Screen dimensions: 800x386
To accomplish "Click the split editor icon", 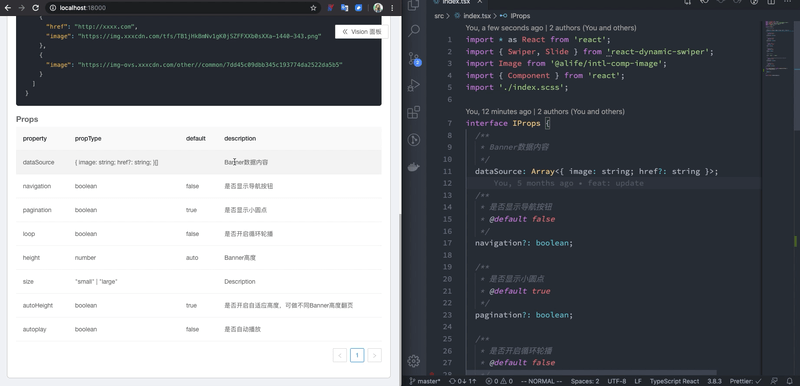I will (x=772, y=2).
